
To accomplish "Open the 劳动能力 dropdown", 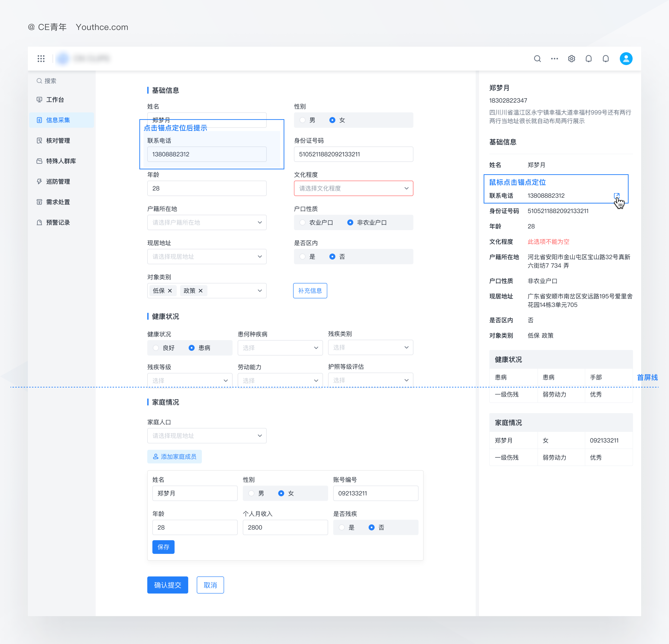I will [280, 380].
